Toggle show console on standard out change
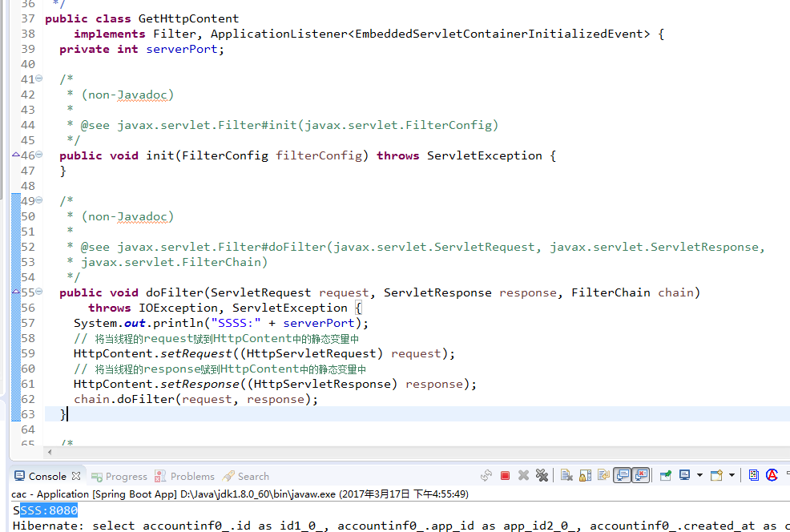790x532 pixels. [623, 475]
